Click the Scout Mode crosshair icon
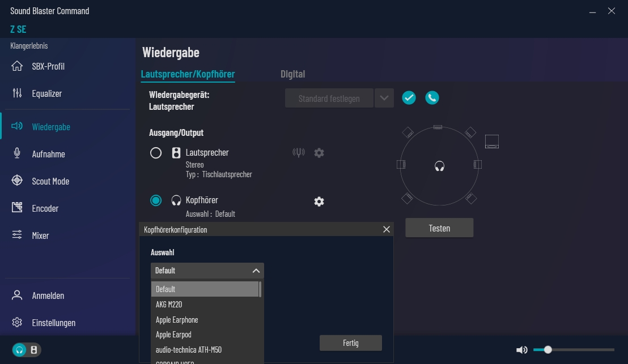 tap(17, 181)
